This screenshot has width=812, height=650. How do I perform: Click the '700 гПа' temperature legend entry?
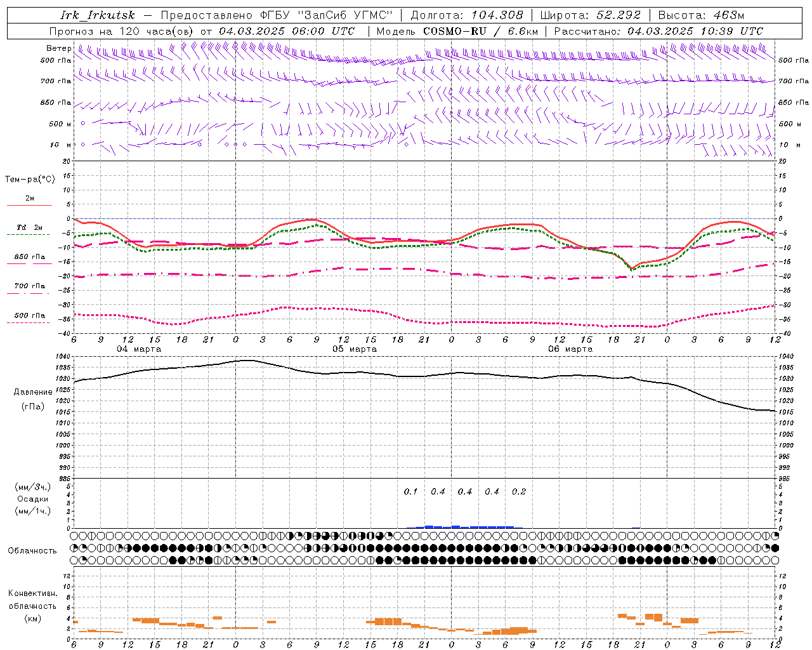pyautogui.click(x=30, y=286)
